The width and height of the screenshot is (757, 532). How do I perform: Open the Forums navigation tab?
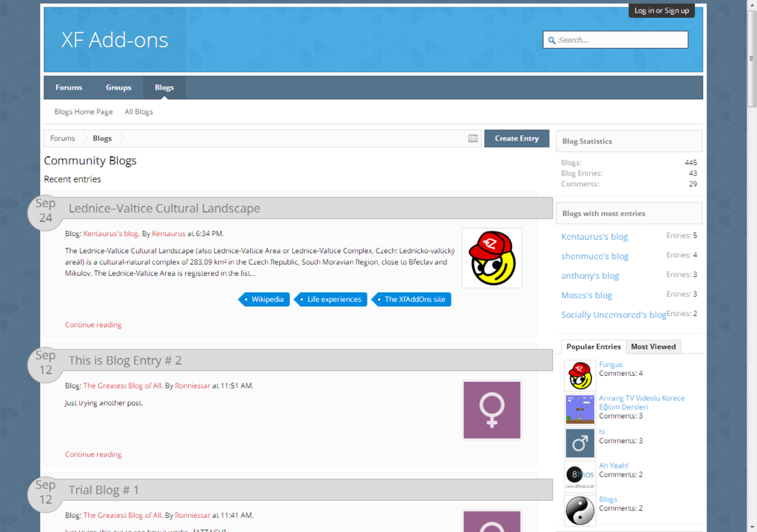pyautogui.click(x=69, y=87)
